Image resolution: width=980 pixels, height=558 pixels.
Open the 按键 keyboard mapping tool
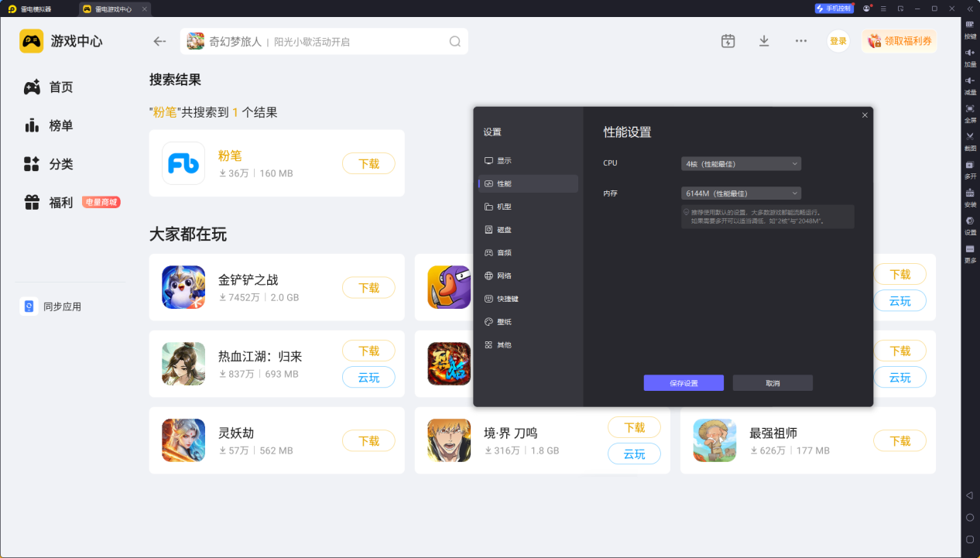click(x=970, y=29)
